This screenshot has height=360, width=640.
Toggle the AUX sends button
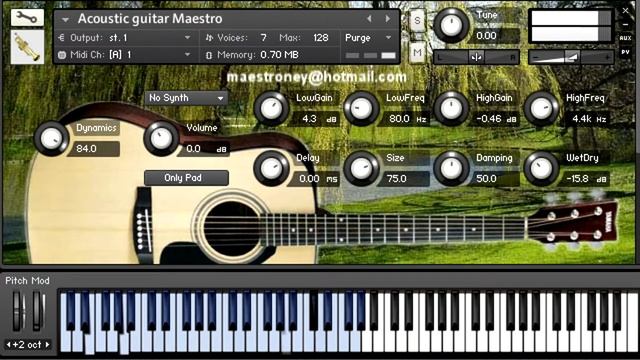(x=626, y=38)
